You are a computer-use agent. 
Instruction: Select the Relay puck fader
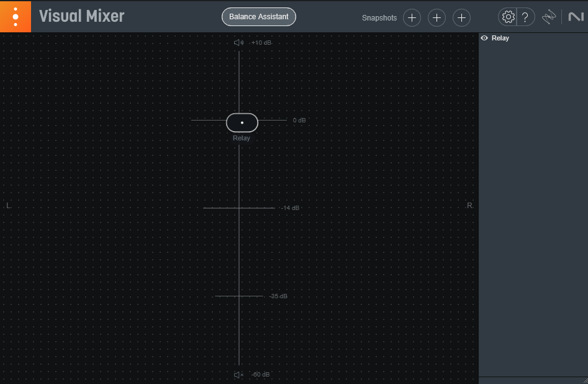tap(242, 122)
